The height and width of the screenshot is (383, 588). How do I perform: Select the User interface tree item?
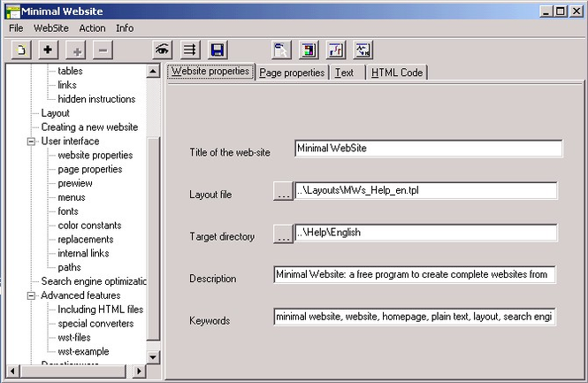coord(70,141)
